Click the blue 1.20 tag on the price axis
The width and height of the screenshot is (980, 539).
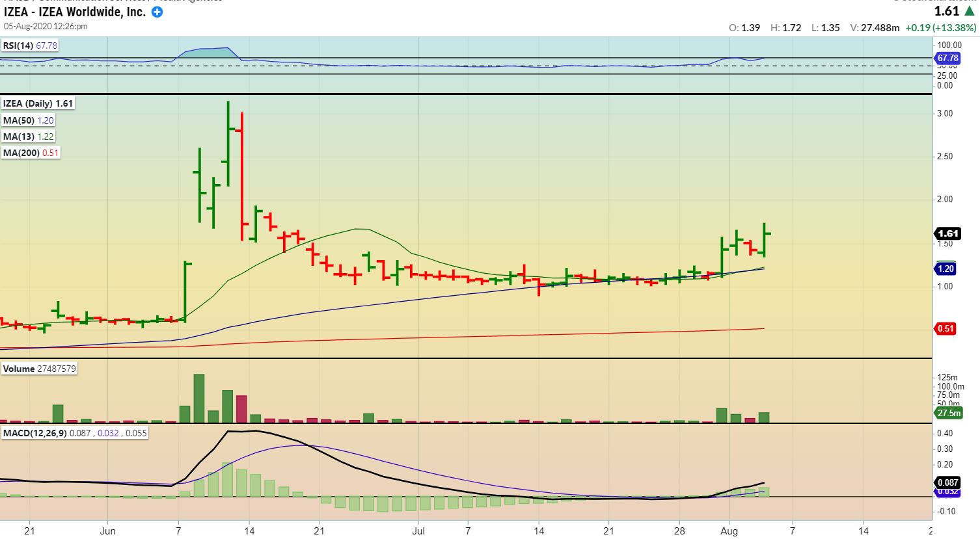click(x=946, y=269)
